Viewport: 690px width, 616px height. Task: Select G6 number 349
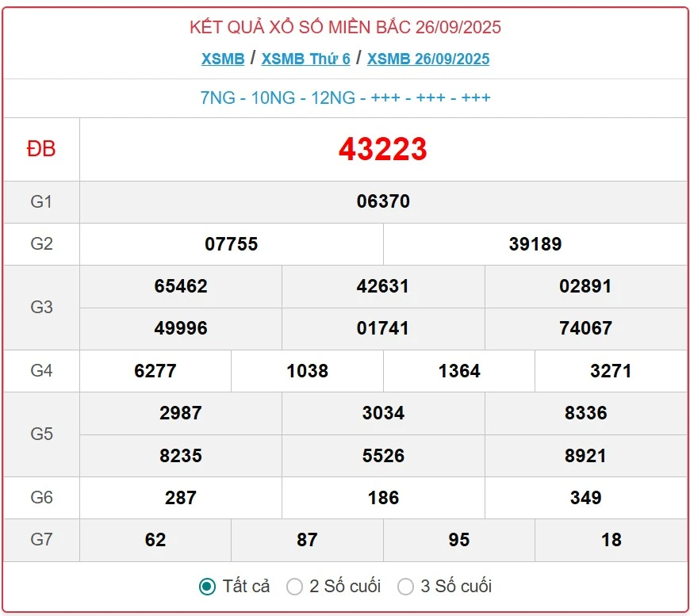(x=585, y=498)
